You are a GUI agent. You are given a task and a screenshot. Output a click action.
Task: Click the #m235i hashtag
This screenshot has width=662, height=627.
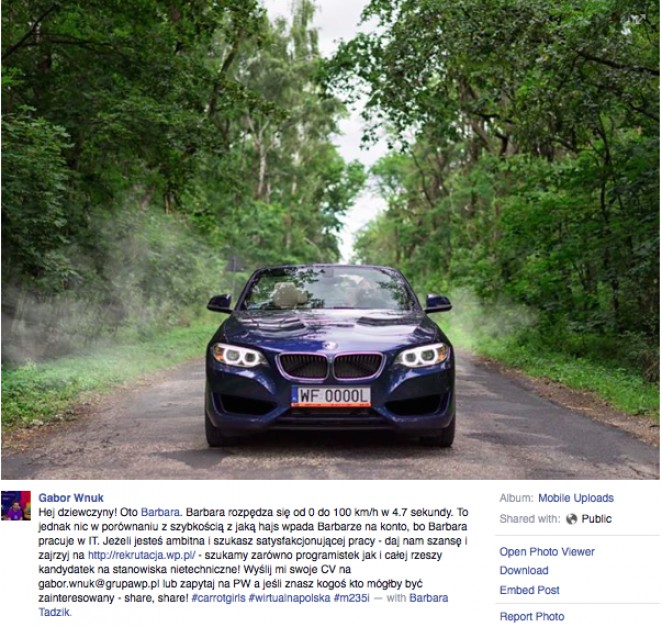pyautogui.click(x=351, y=598)
